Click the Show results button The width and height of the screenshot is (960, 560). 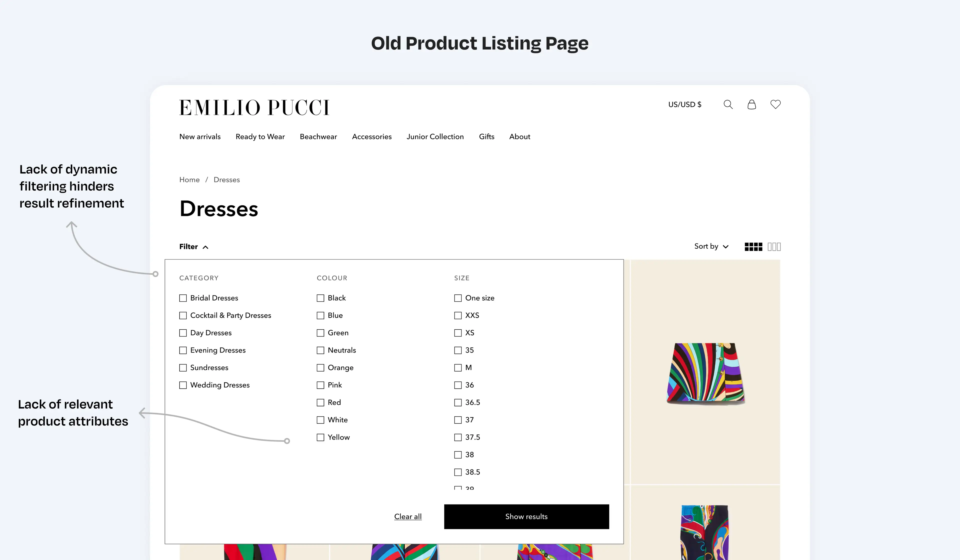pyautogui.click(x=526, y=516)
